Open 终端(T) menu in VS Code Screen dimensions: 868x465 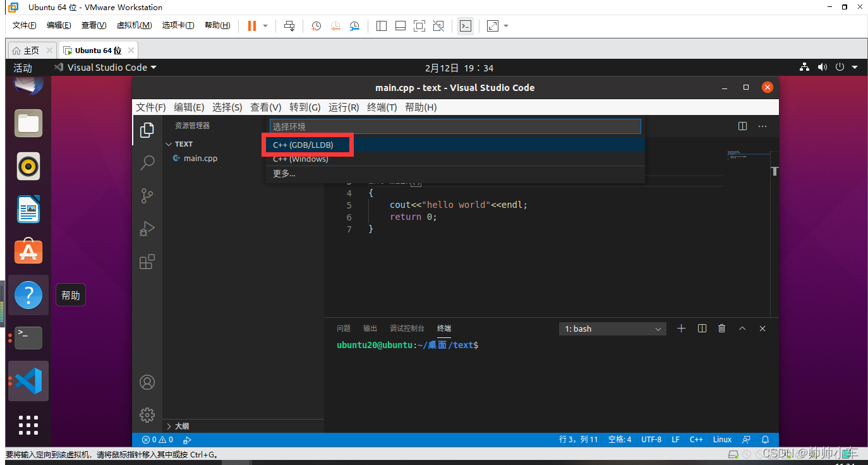click(382, 107)
